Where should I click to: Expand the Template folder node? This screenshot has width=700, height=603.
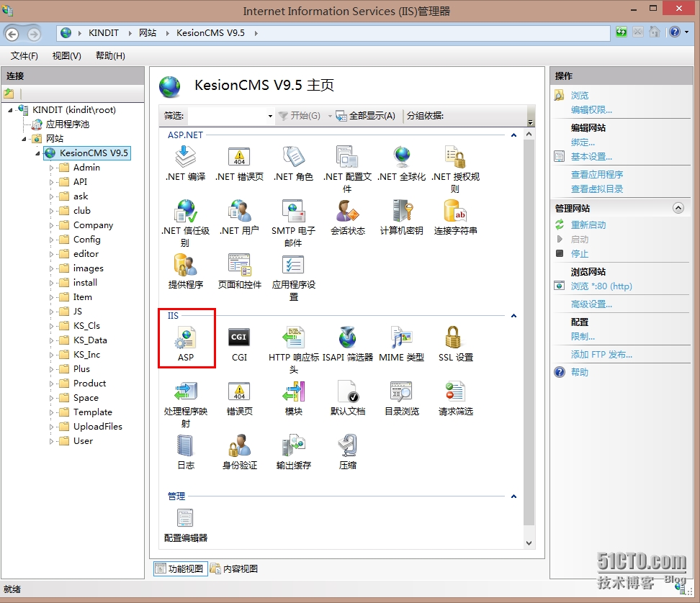[x=51, y=412]
